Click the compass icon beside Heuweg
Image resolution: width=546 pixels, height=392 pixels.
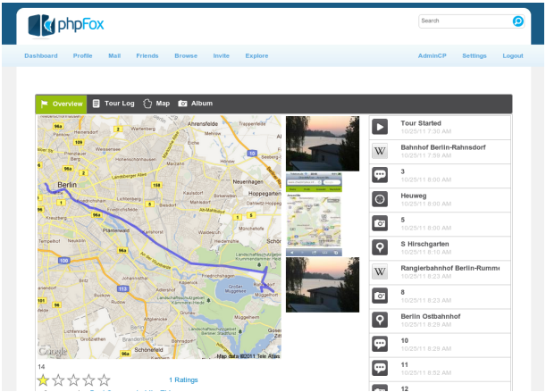pyautogui.click(x=380, y=199)
